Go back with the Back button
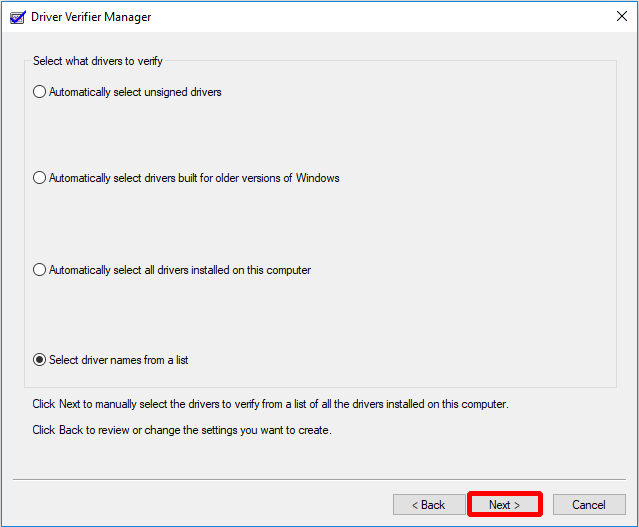The image size is (639, 527). tap(429, 505)
